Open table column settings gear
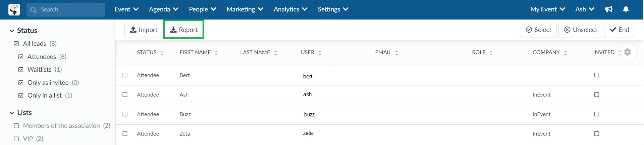644x145 pixels. click(x=628, y=52)
